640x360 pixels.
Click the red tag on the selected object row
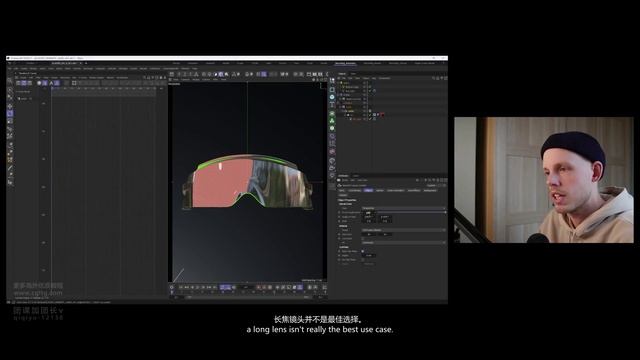click(x=382, y=115)
